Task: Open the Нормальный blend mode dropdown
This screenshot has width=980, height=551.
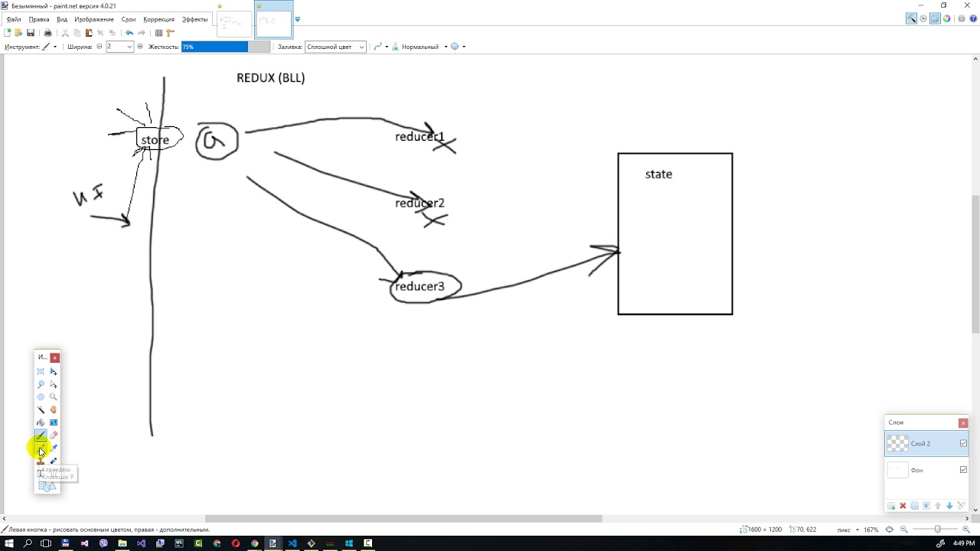Action: [420, 47]
